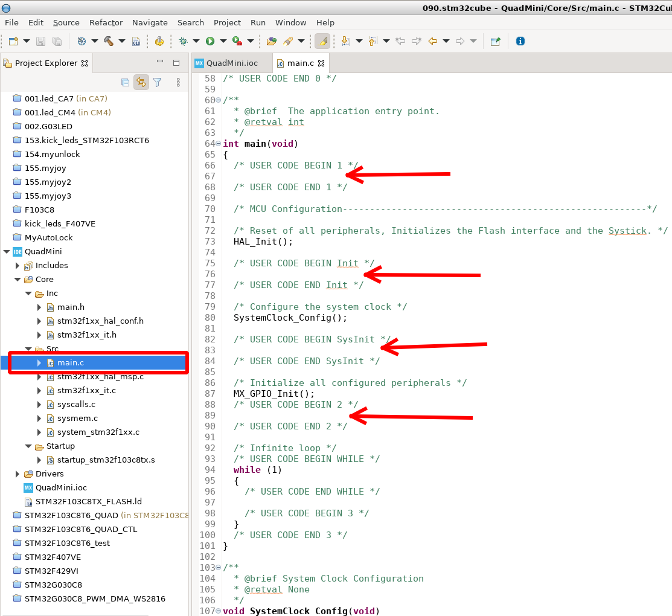Click the Save All icon
Image resolution: width=672 pixels, height=616 pixels.
point(57,41)
